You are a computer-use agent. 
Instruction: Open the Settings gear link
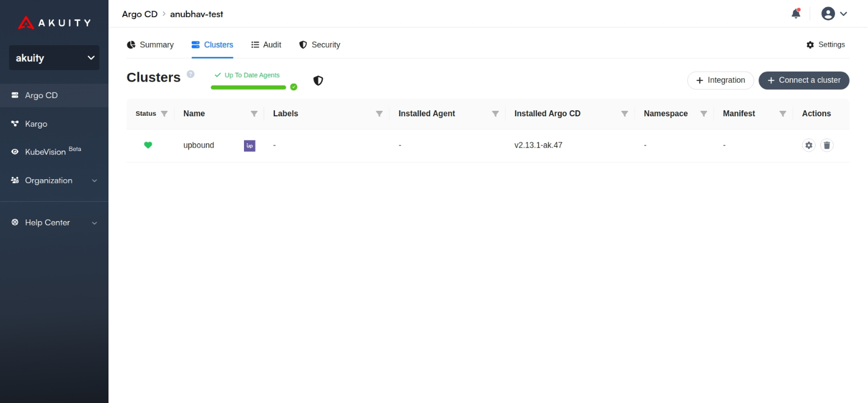pyautogui.click(x=826, y=45)
